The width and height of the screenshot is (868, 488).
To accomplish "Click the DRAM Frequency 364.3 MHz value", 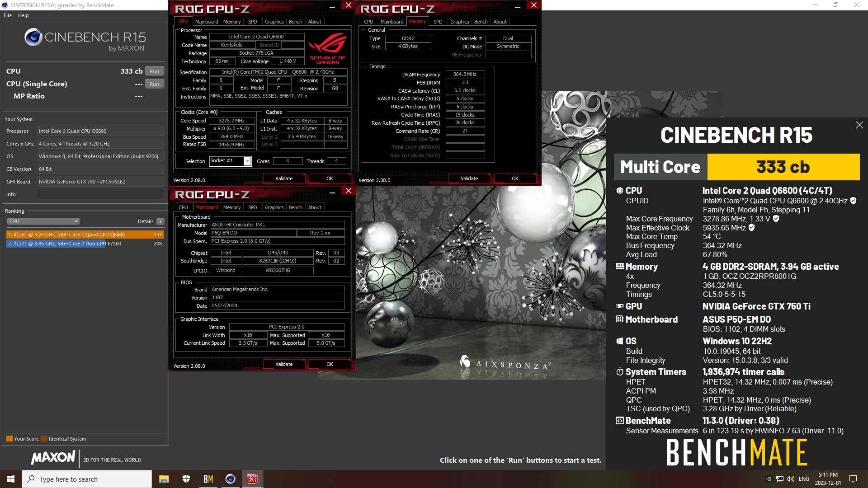I will [465, 74].
